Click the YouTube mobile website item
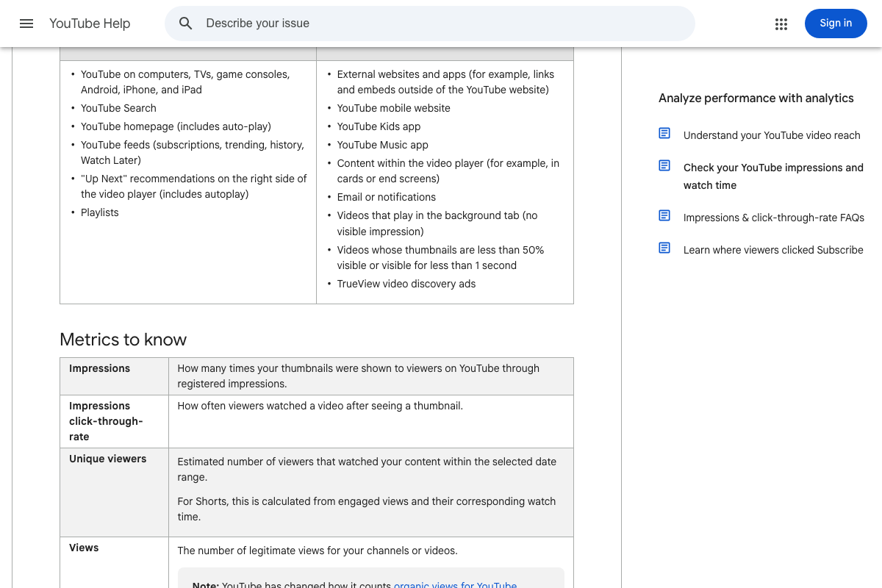The image size is (882, 588). click(393, 108)
